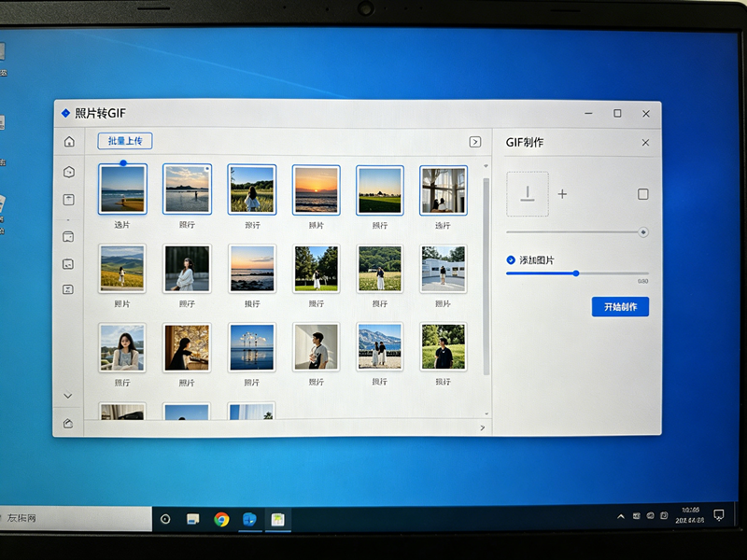Screen dimensions: 747x560
Task: Select the green lawn at dusk thumbnail
Action: (380, 190)
